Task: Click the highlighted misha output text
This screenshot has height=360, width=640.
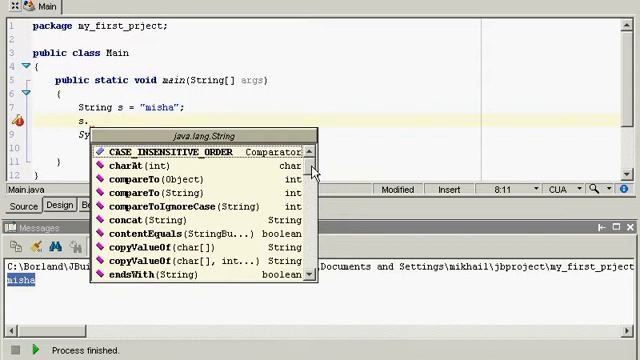Action: point(21,280)
